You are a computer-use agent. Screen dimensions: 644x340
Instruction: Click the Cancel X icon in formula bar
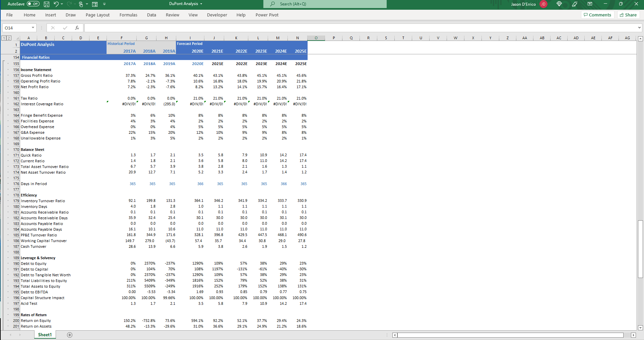point(53,28)
